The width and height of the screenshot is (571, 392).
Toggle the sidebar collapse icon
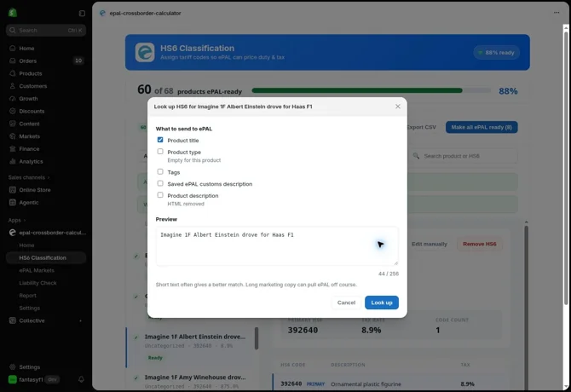click(x=82, y=13)
